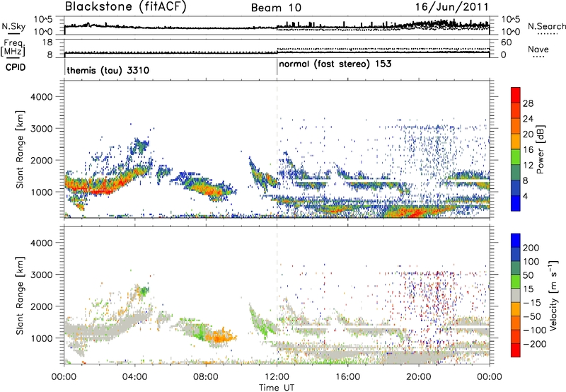566x392 pixels.
Task: Click the '-50' tick on Velocity colorbar
Action: tap(533, 316)
